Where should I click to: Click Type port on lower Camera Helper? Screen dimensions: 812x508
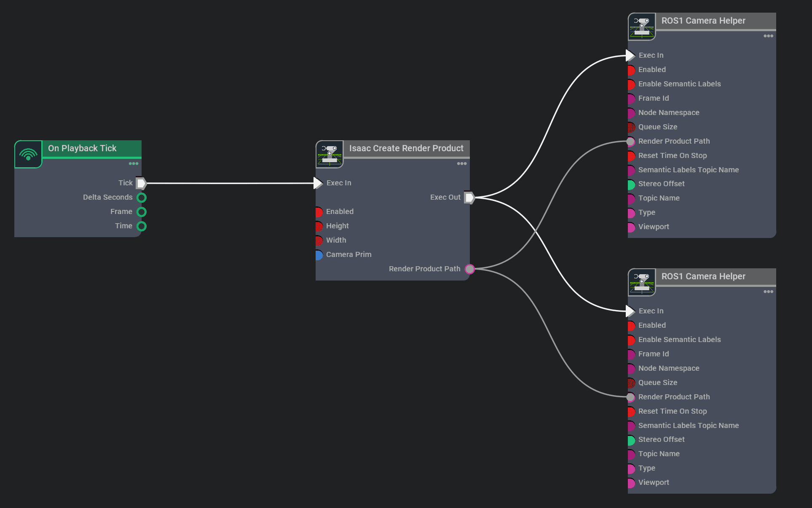[x=631, y=468]
